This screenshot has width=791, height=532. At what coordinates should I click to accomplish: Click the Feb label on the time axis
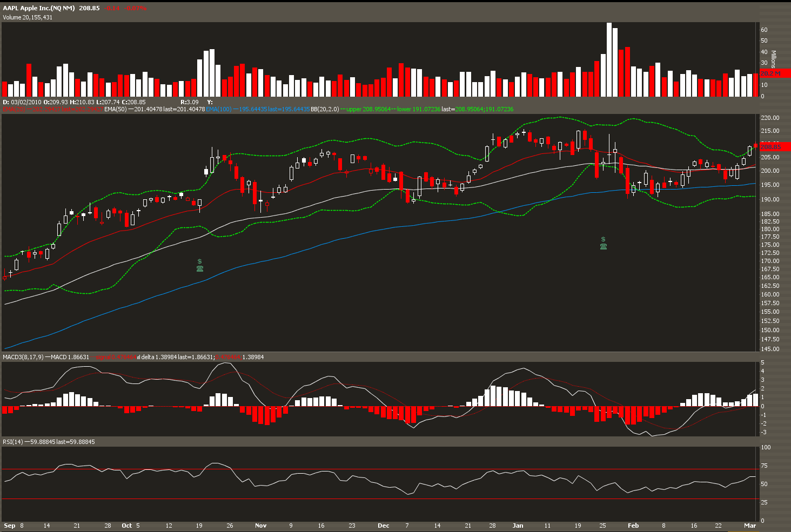[x=633, y=526]
